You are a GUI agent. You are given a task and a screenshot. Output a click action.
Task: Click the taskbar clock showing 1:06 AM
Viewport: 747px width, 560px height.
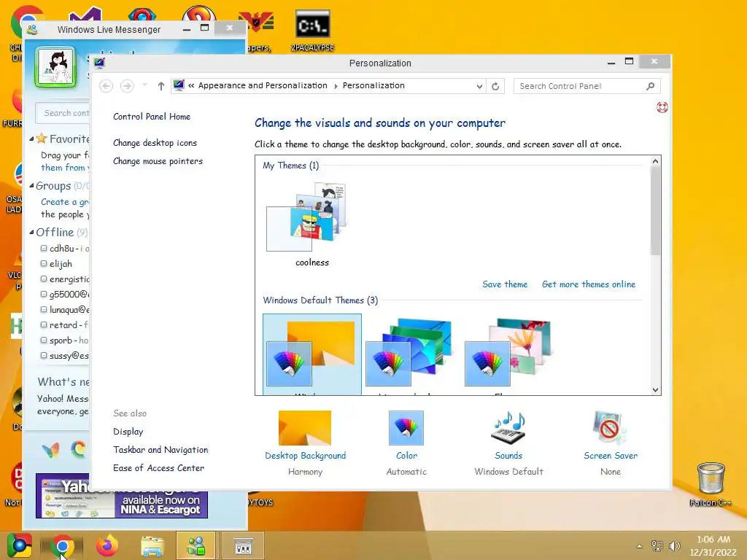(x=713, y=545)
